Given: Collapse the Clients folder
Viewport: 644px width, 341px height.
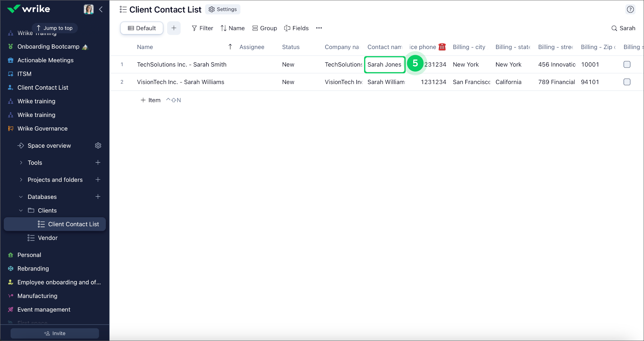Looking at the screenshot, I should pos(21,210).
